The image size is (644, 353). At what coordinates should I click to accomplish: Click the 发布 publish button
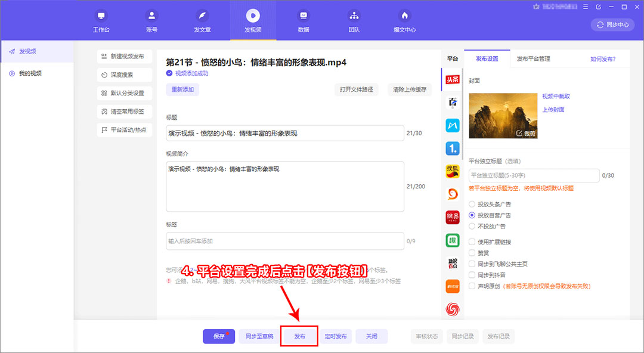click(299, 336)
